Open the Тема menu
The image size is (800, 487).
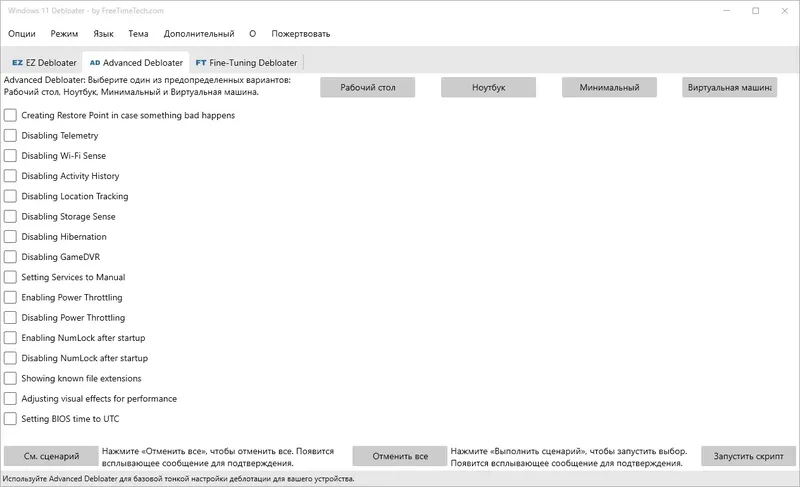[x=138, y=34]
